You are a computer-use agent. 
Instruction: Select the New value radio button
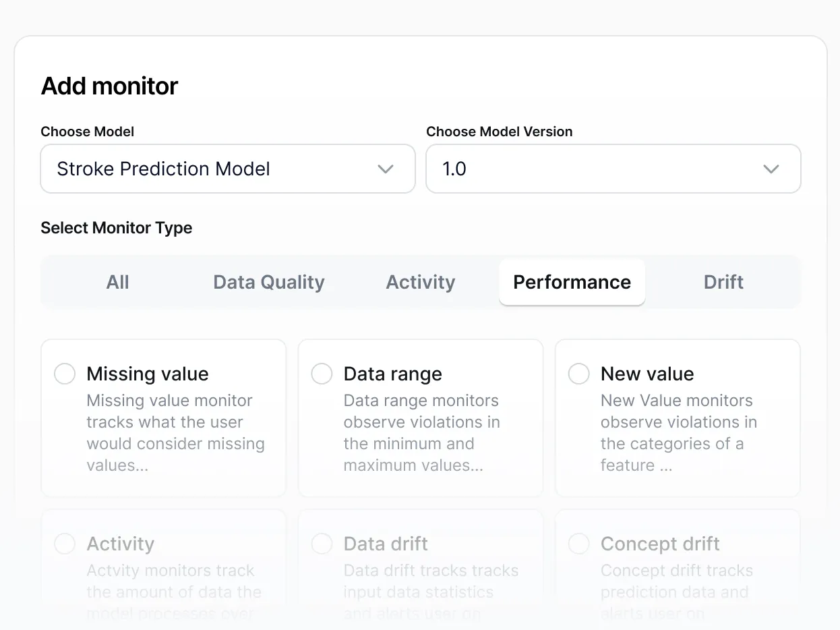pyautogui.click(x=579, y=374)
